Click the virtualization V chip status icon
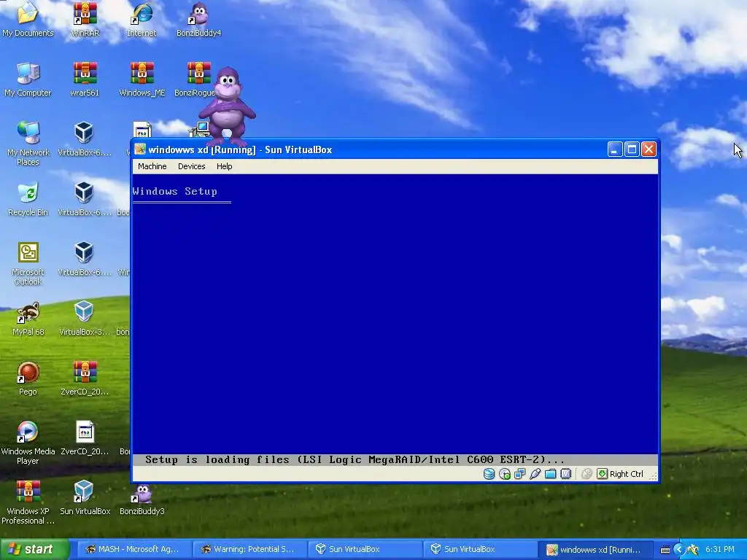This screenshot has height=560, width=747. (x=565, y=474)
